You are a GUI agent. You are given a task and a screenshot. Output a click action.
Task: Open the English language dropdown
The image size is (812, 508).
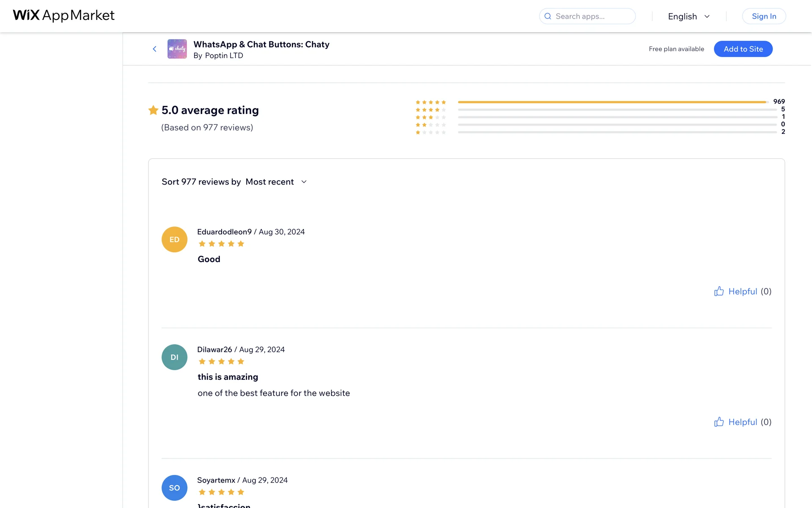tap(689, 17)
